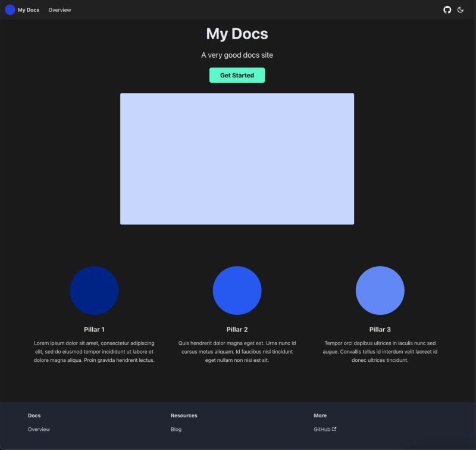Image resolution: width=476 pixels, height=450 pixels.
Task: Select the Pillar 1 heading text
Action: coord(95,329)
